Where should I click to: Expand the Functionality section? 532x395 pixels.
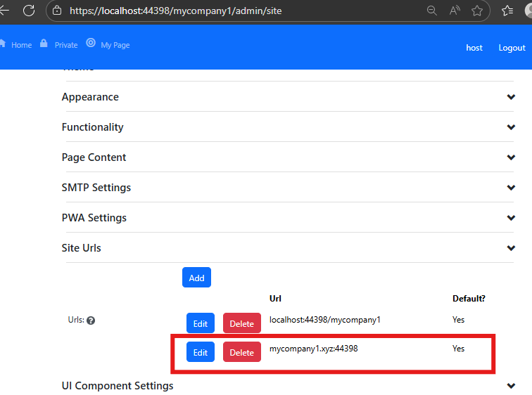pyautogui.click(x=511, y=127)
